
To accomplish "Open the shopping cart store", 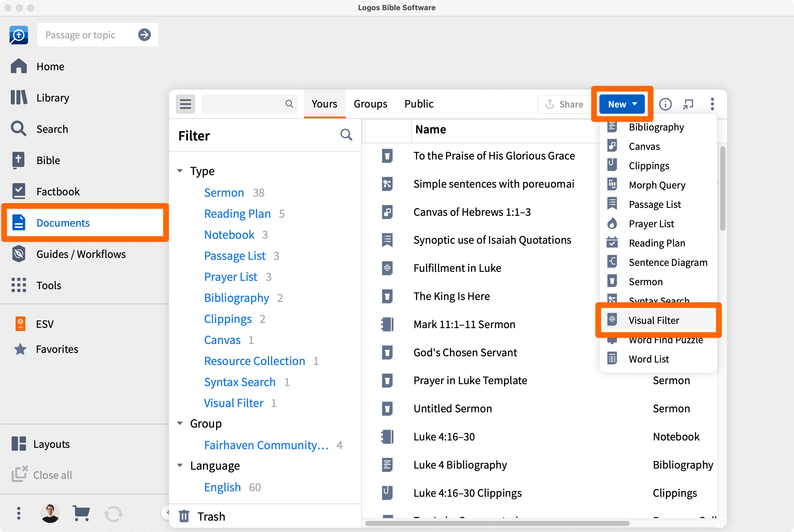I will tap(81, 513).
